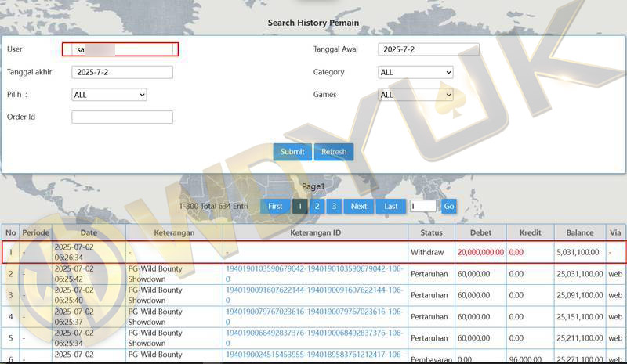Click the Balance column header
This screenshot has width=627, height=364.
pyautogui.click(x=580, y=232)
